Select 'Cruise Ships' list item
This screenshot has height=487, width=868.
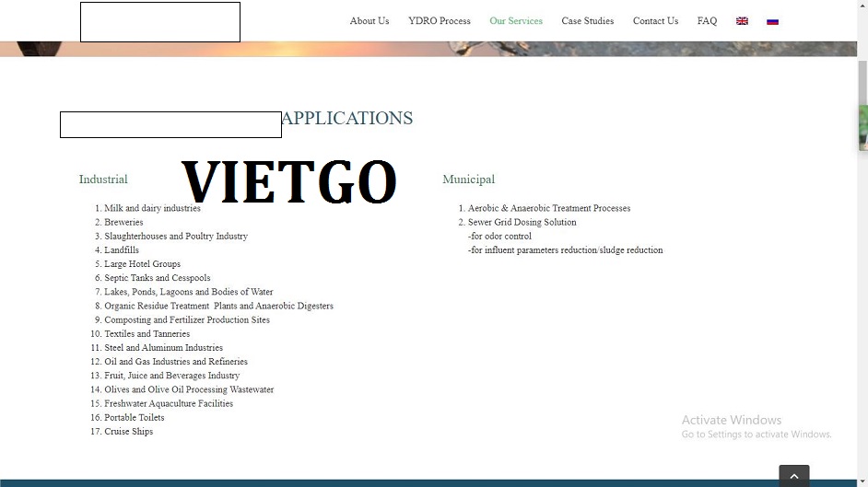coord(128,431)
